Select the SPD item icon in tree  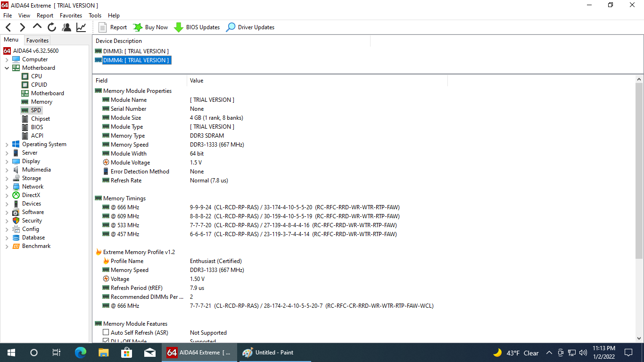click(25, 110)
